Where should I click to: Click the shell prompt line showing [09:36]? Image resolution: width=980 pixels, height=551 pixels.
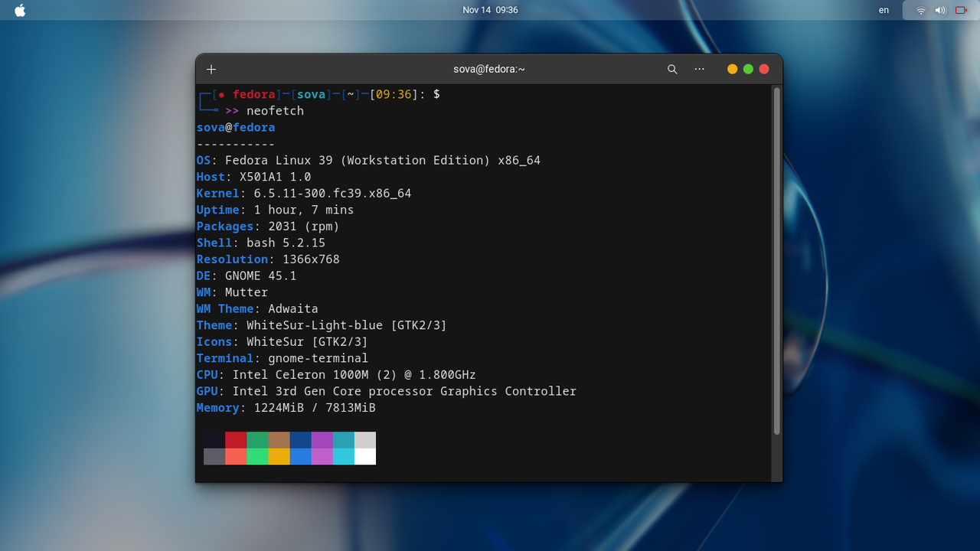tap(319, 94)
